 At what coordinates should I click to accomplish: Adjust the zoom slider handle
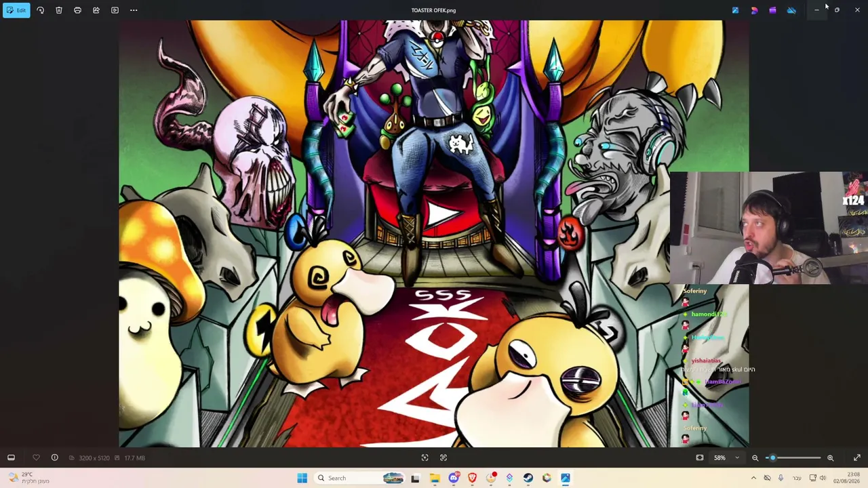point(772,457)
